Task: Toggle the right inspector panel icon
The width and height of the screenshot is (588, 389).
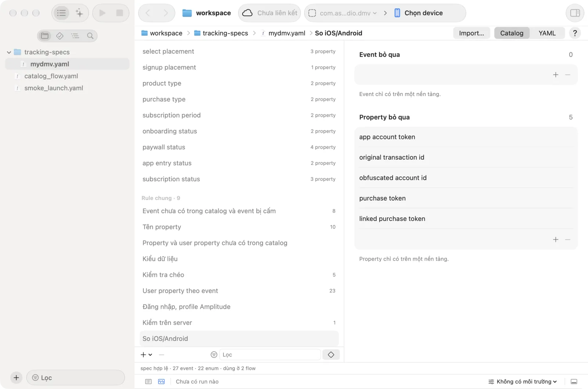Action: [x=575, y=13]
